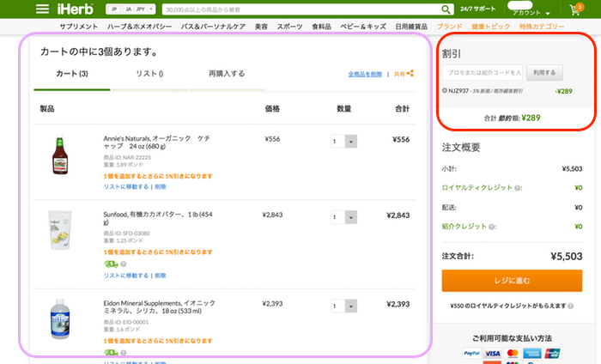Open the スポーツ menu
Viewport: 601px width, 364px height.
click(289, 27)
